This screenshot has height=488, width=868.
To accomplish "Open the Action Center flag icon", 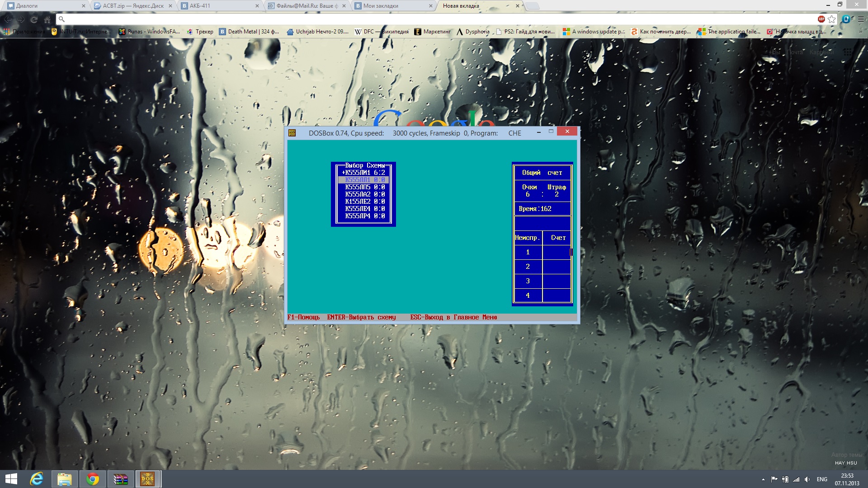I will [774, 479].
